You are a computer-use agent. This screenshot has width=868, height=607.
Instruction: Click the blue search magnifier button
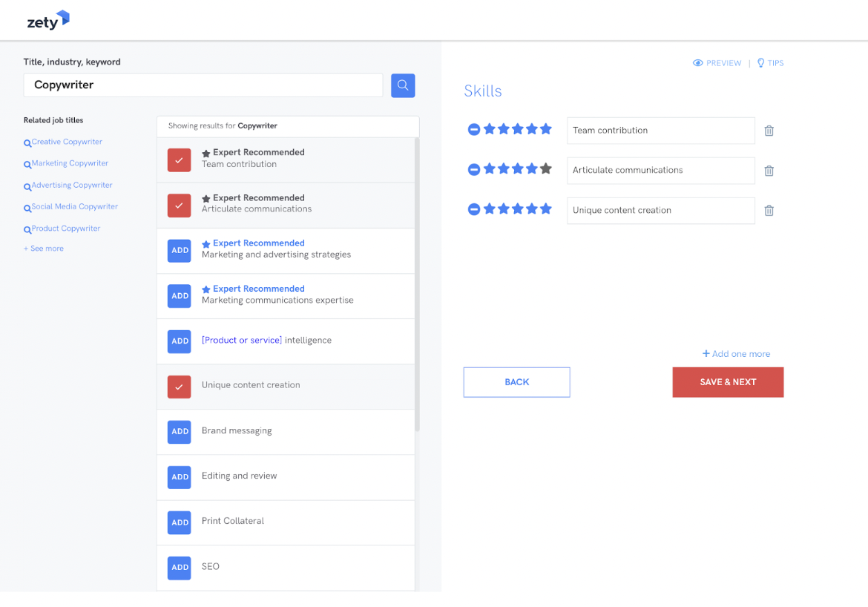(403, 85)
